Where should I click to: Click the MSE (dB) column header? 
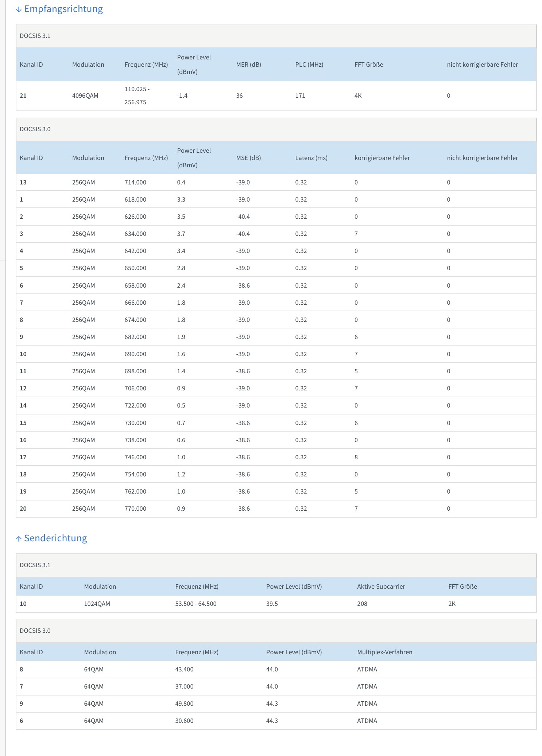[x=248, y=158]
